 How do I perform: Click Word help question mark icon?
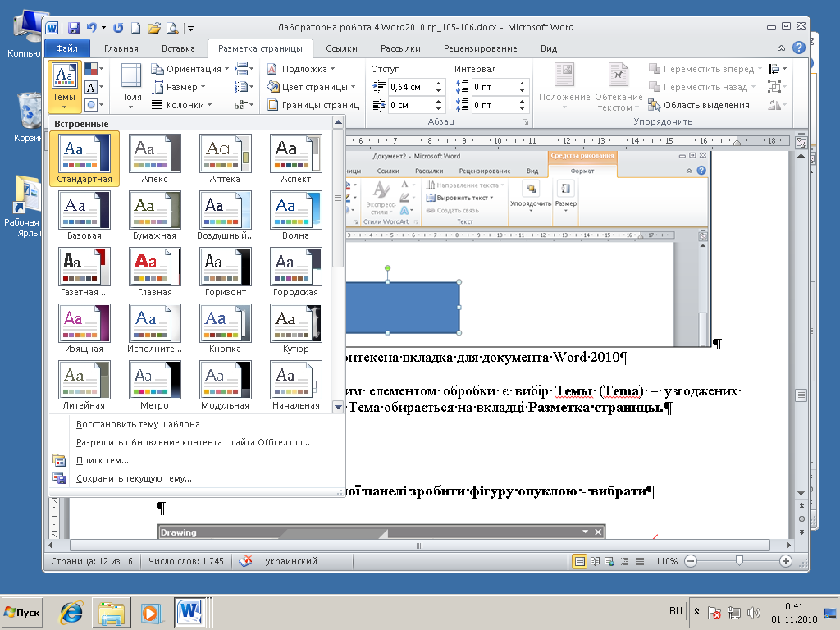click(x=799, y=48)
